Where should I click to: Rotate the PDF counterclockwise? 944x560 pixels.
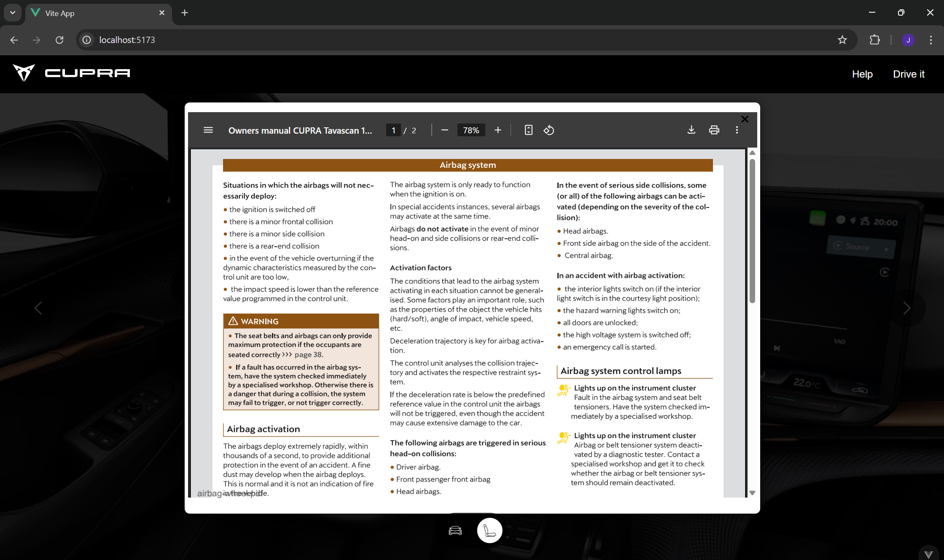(549, 130)
